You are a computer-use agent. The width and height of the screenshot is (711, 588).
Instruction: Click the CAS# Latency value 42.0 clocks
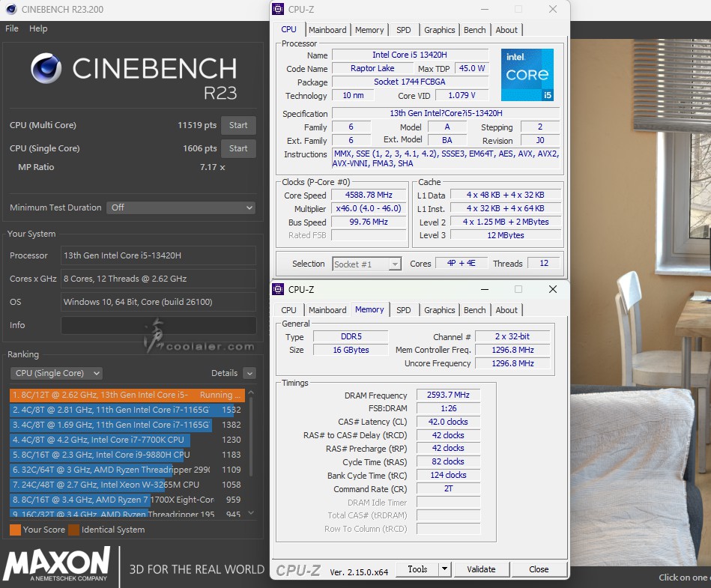(x=448, y=422)
